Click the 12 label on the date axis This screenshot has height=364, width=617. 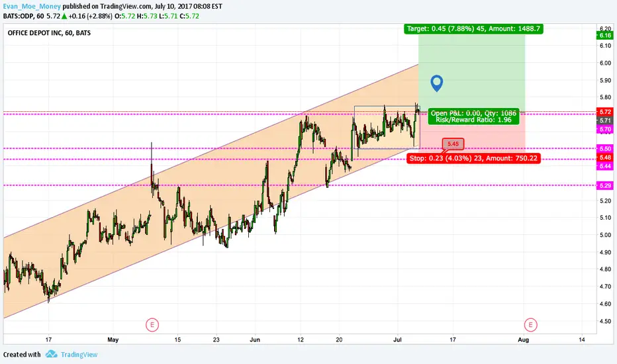pos(301,340)
